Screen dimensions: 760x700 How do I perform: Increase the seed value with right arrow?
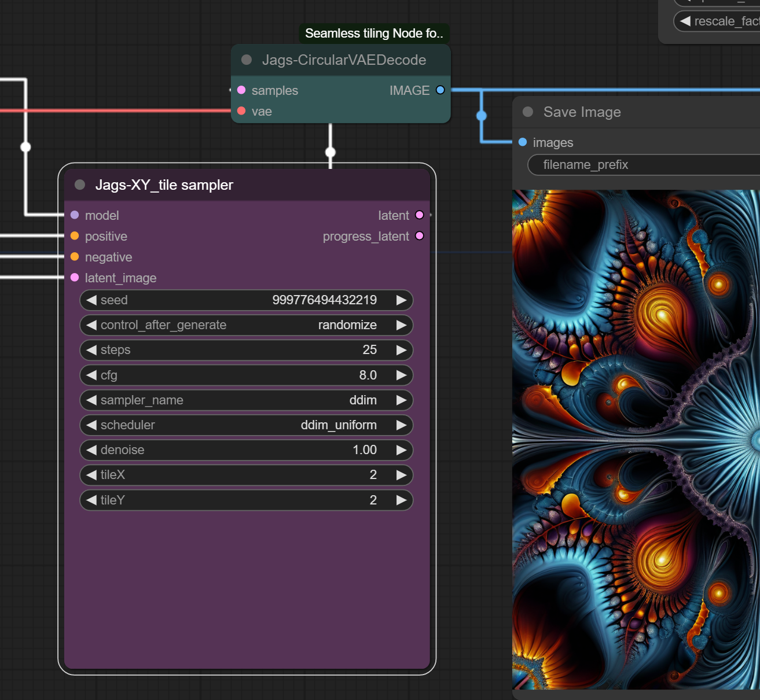(401, 300)
